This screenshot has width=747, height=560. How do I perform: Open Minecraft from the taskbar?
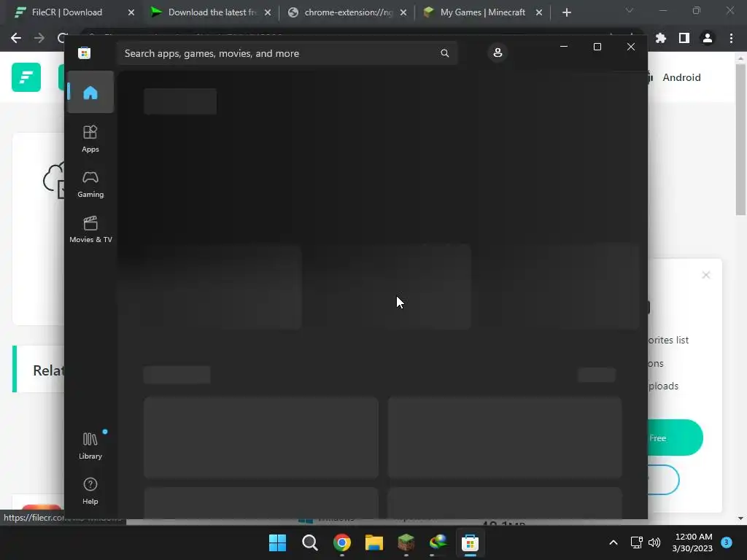[x=406, y=542]
